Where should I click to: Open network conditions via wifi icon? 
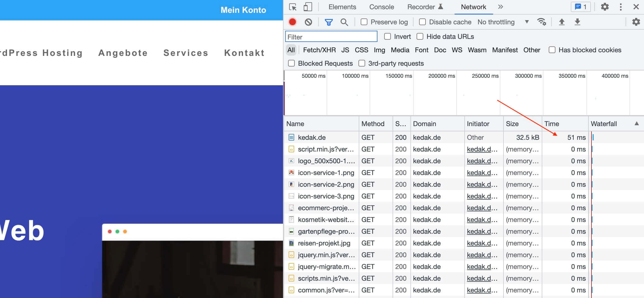tap(541, 22)
